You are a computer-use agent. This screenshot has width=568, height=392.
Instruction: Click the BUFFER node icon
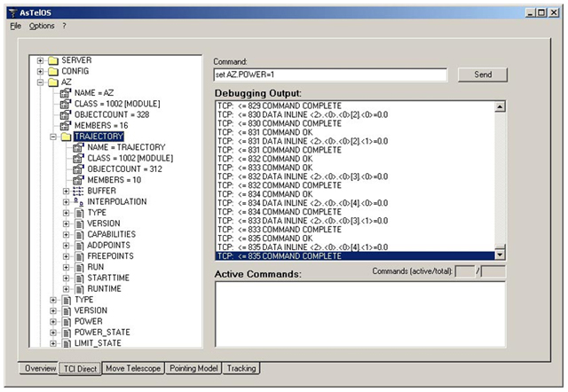pos(78,191)
